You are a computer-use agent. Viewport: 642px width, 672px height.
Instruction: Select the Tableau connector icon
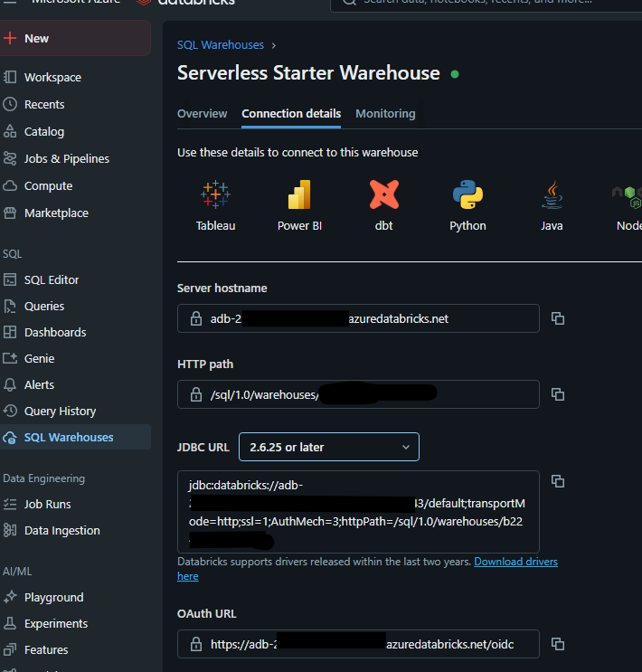[x=215, y=195]
